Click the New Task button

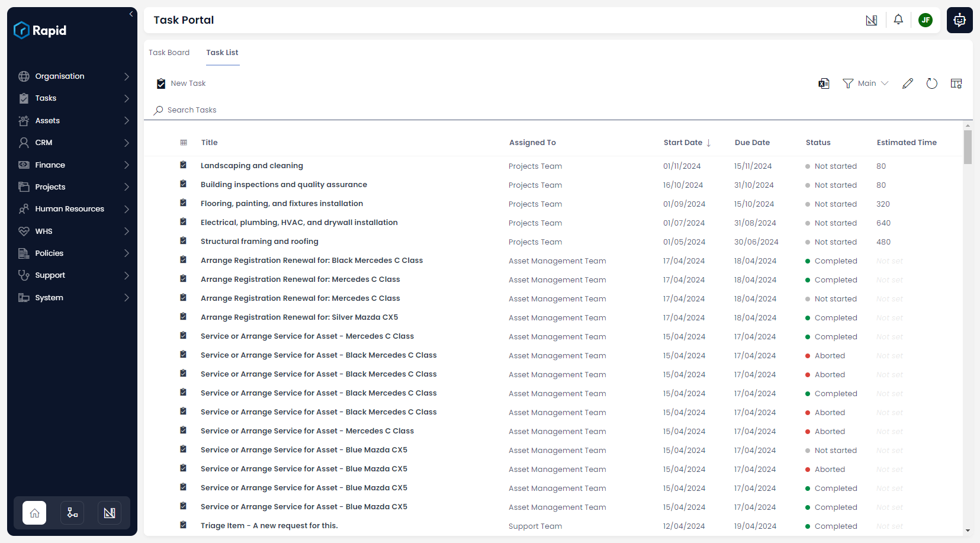pos(181,83)
